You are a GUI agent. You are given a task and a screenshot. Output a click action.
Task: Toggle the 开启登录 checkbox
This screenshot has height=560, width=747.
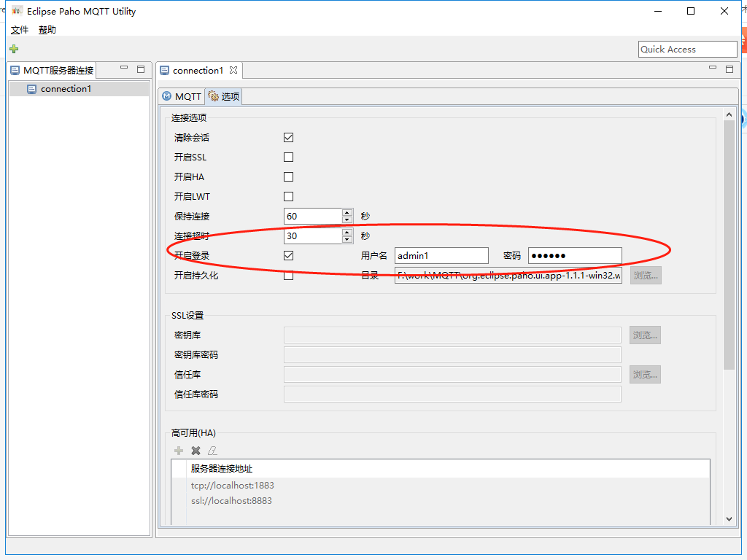coord(288,256)
